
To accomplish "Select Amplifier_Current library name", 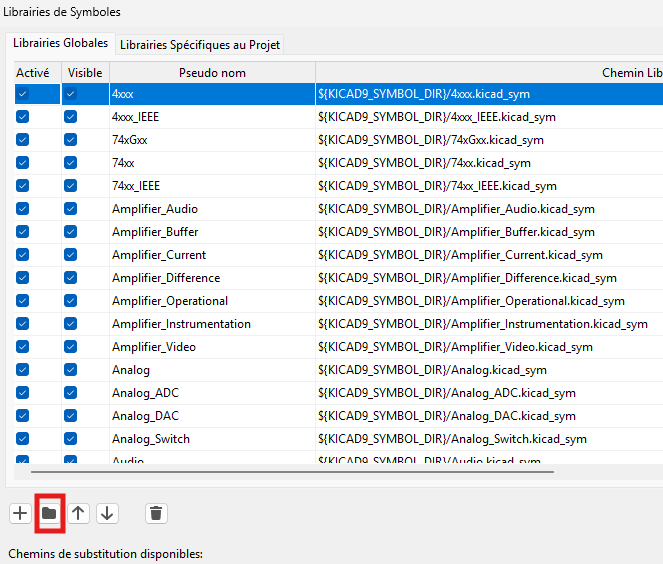I will point(212,255).
